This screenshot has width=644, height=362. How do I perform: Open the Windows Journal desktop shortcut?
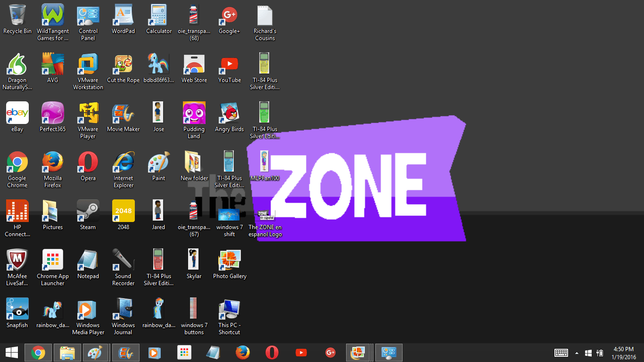(x=124, y=317)
